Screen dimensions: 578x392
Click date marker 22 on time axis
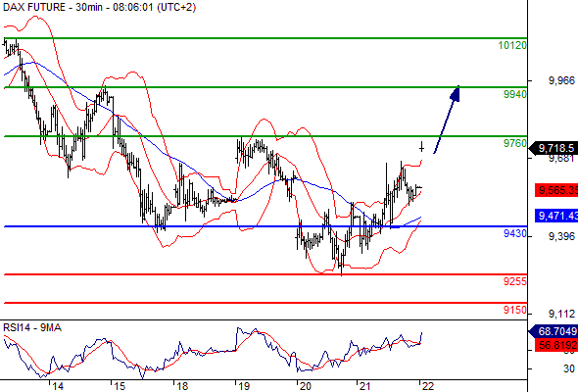(x=427, y=386)
